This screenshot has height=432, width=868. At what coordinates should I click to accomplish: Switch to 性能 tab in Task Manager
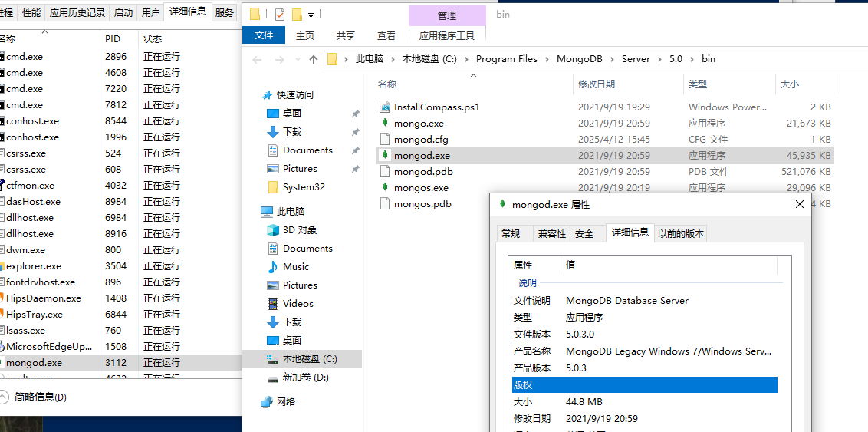click(x=31, y=13)
